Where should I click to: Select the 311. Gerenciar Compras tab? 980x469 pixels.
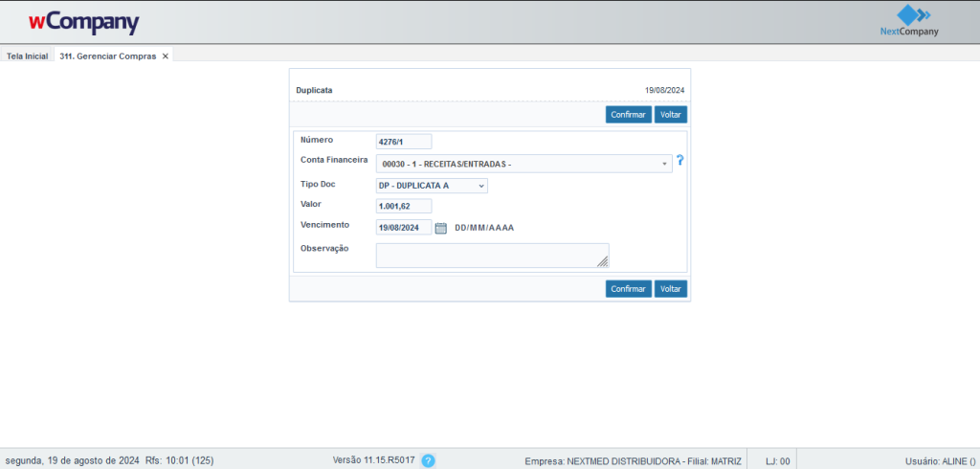click(x=107, y=56)
